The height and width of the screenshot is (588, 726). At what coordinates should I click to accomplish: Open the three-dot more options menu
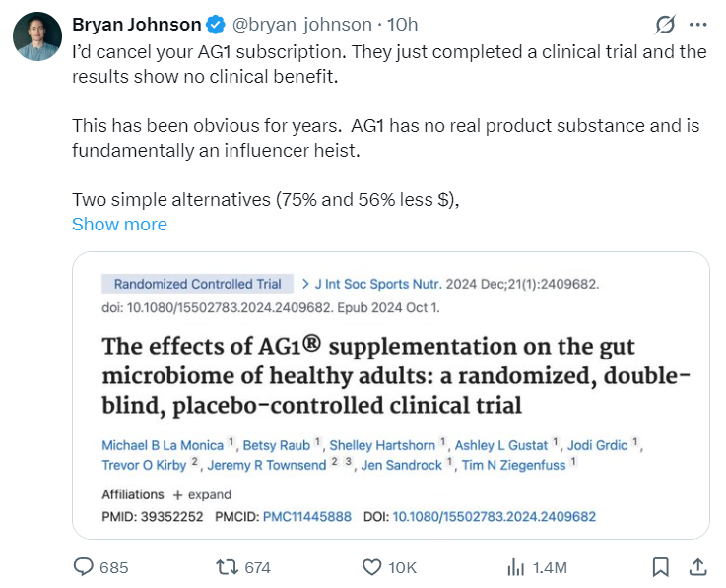pos(697,24)
